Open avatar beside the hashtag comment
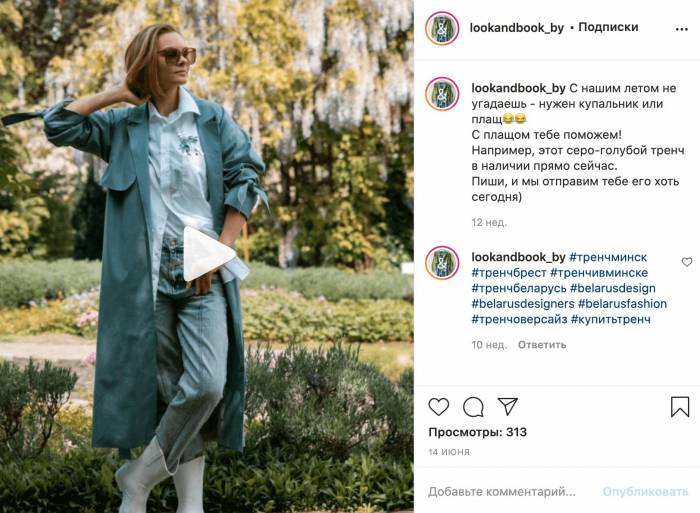 click(442, 263)
